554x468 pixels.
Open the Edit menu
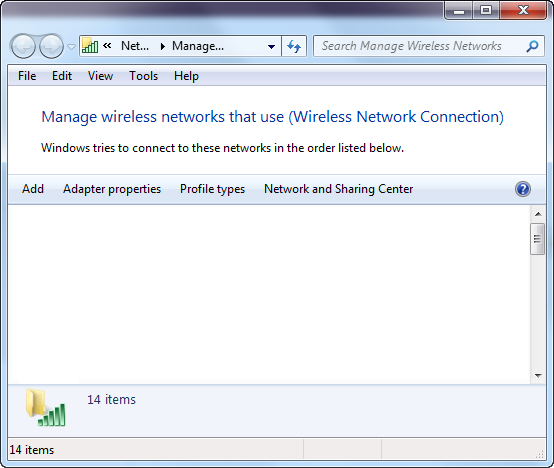(62, 76)
